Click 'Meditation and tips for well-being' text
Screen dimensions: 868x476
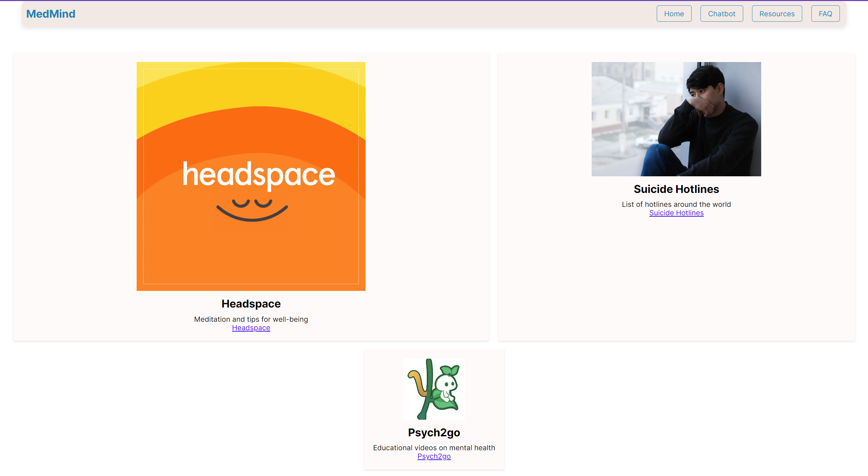point(251,319)
